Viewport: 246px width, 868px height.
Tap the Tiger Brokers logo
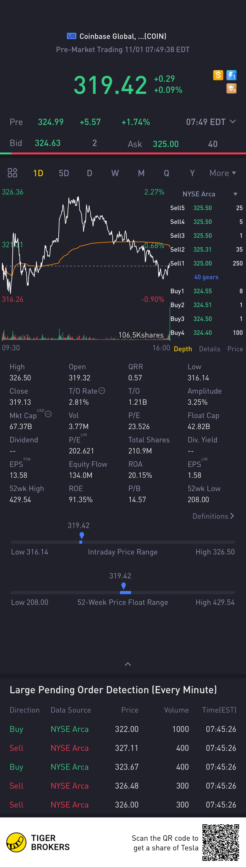(38, 842)
